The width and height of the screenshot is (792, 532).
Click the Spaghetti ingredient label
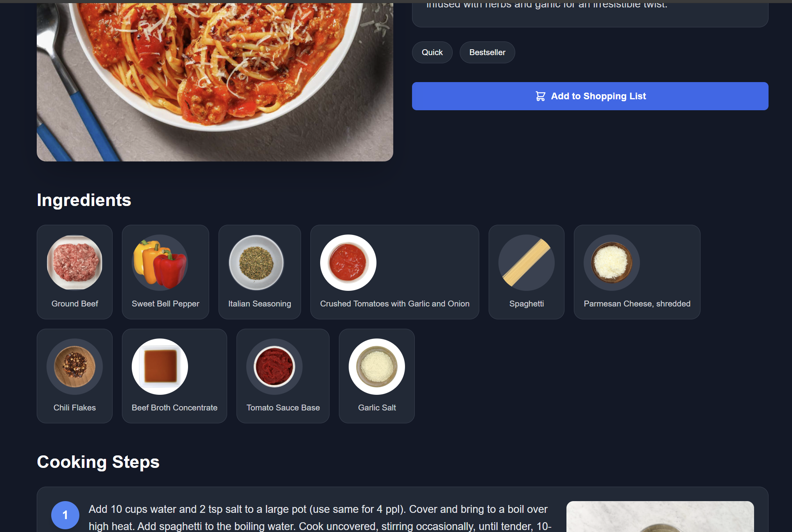click(527, 304)
